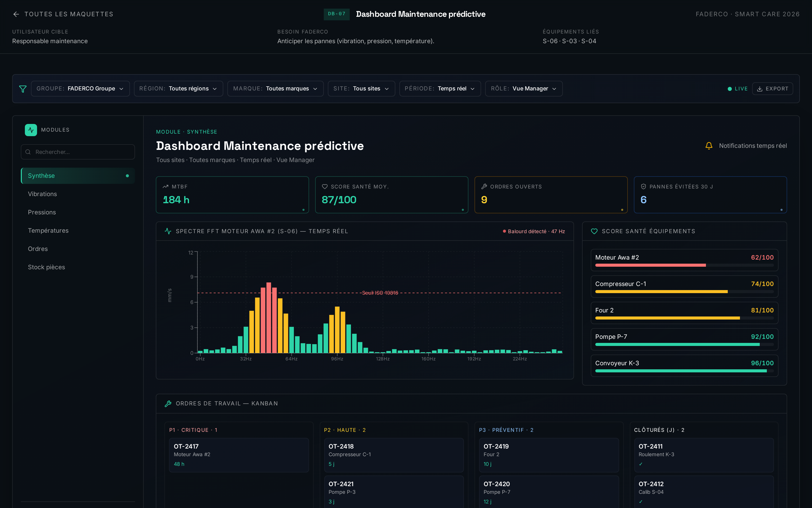
Task: Open the Marque Toutes marques dropdown
Action: coord(276,89)
